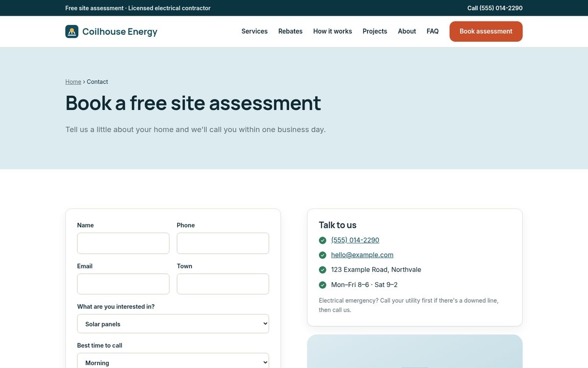Click the checkmark icon beside the phone number
The height and width of the screenshot is (368, 588).
point(322,240)
